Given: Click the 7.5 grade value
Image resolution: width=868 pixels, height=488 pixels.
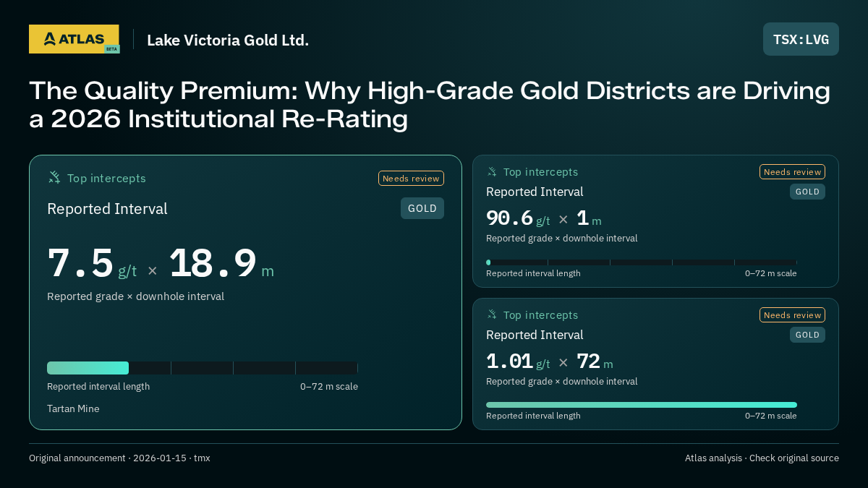Looking at the screenshot, I should tap(80, 263).
